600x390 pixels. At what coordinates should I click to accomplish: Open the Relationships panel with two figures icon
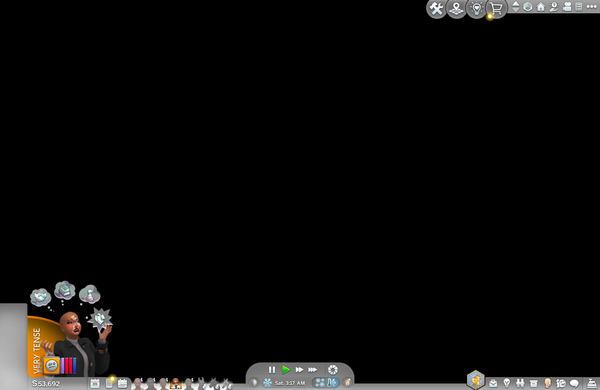[520, 383]
